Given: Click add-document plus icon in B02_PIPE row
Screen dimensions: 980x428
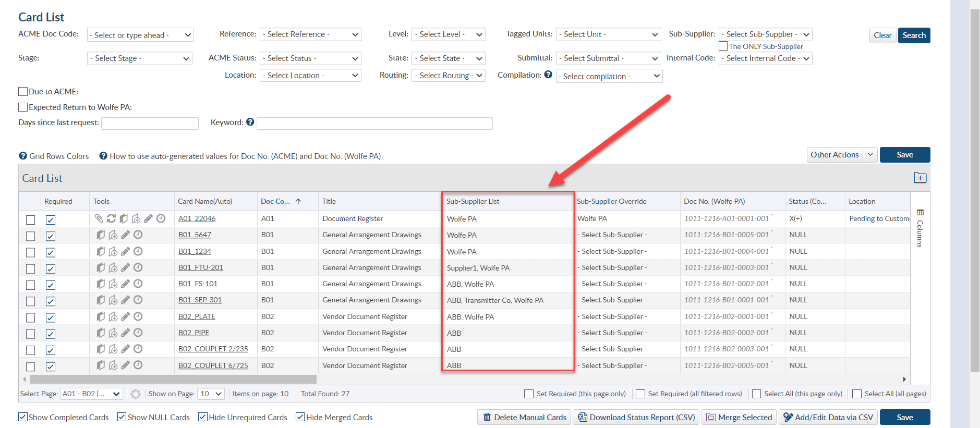Looking at the screenshot, I should pos(113,333).
